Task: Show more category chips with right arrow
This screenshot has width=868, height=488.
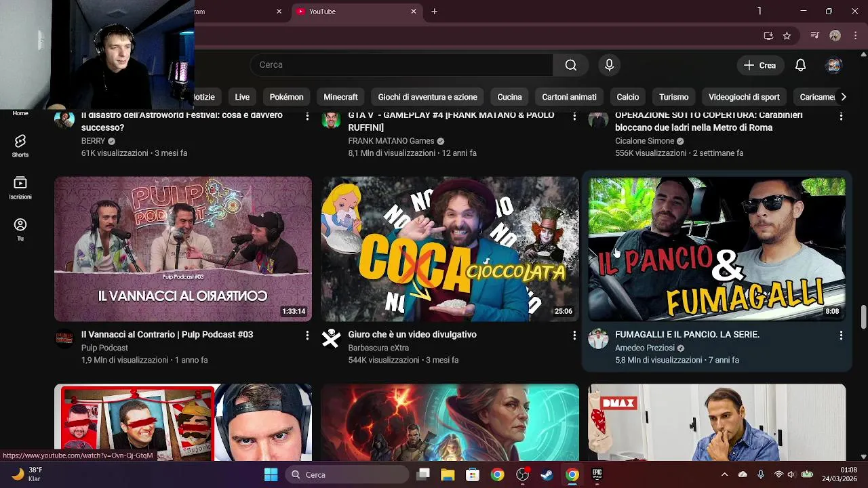Action: 843,97
